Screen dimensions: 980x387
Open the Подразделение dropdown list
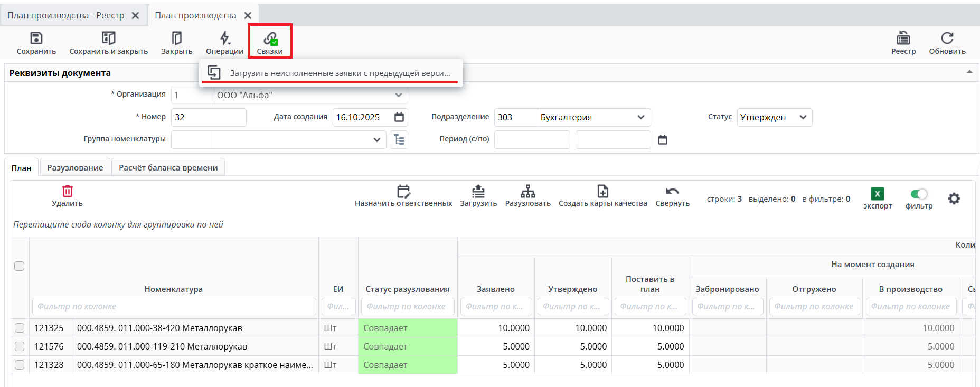click(x=640, y=117)
